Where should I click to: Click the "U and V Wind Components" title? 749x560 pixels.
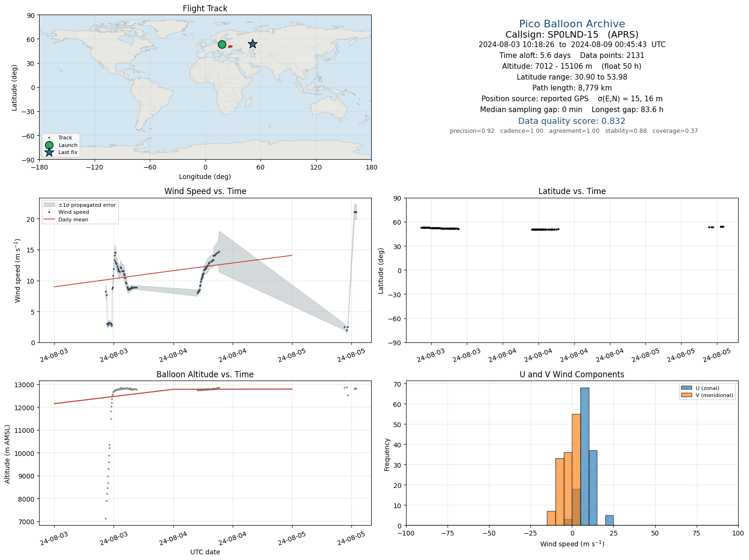pyautogui.click(x=572, y=374)
